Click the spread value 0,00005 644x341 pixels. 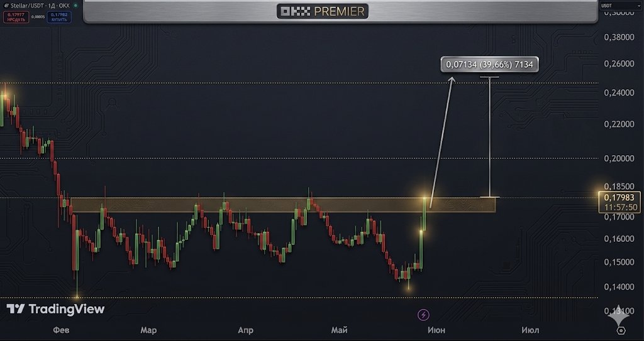point(38,17)
